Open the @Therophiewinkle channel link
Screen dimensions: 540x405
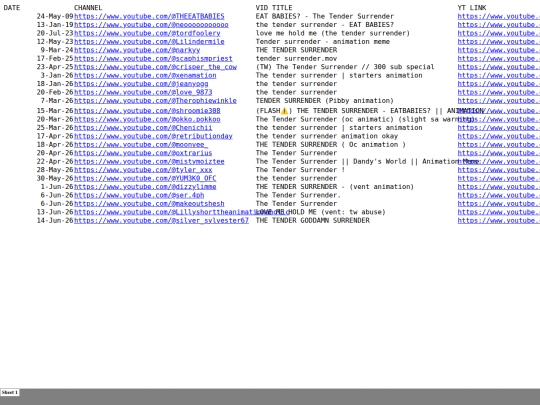coord(155,101)
